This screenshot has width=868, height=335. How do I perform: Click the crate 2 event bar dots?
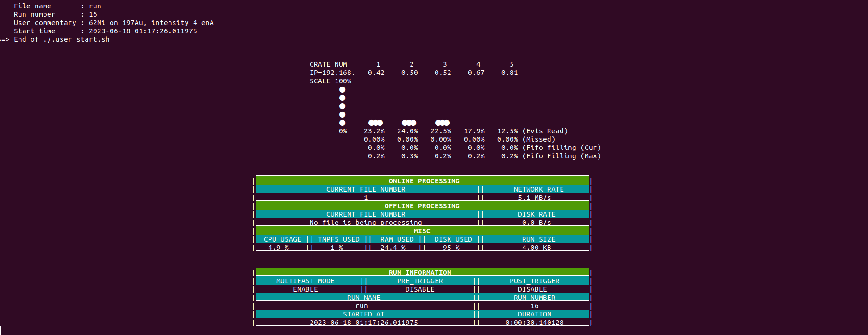[409, 123]
